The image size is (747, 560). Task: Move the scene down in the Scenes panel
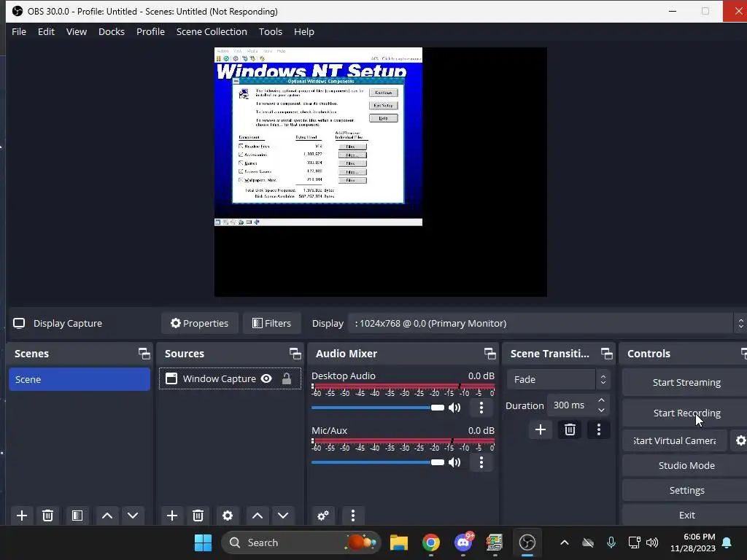[x=133, y=516]
